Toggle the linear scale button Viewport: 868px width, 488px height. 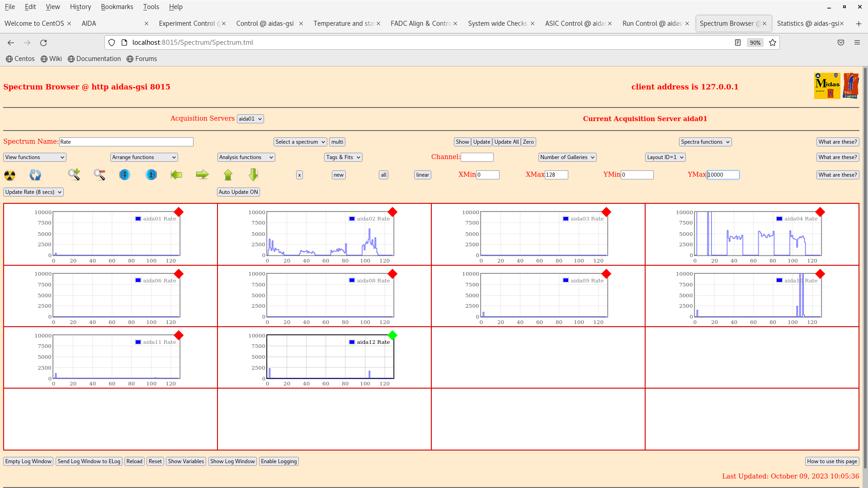point(422,175)
